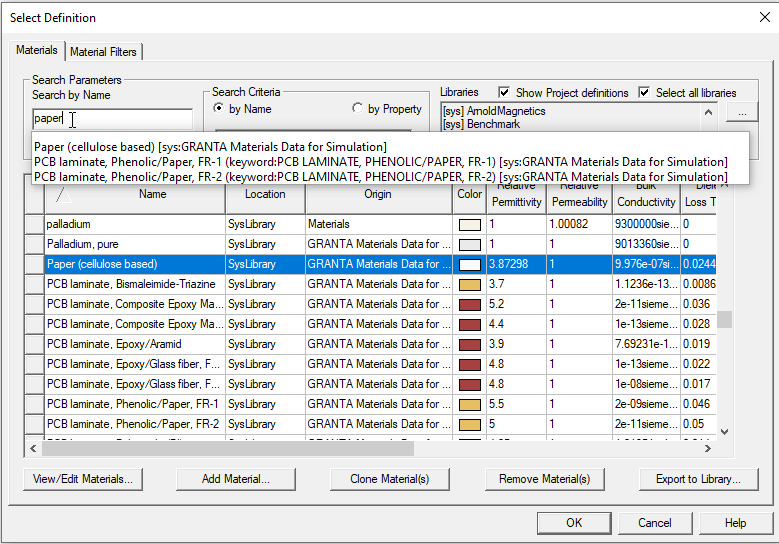This screenshot has width=779, height=544.
Task: Click the table vertical scrollbar thumb
Action: pos(724,319)
